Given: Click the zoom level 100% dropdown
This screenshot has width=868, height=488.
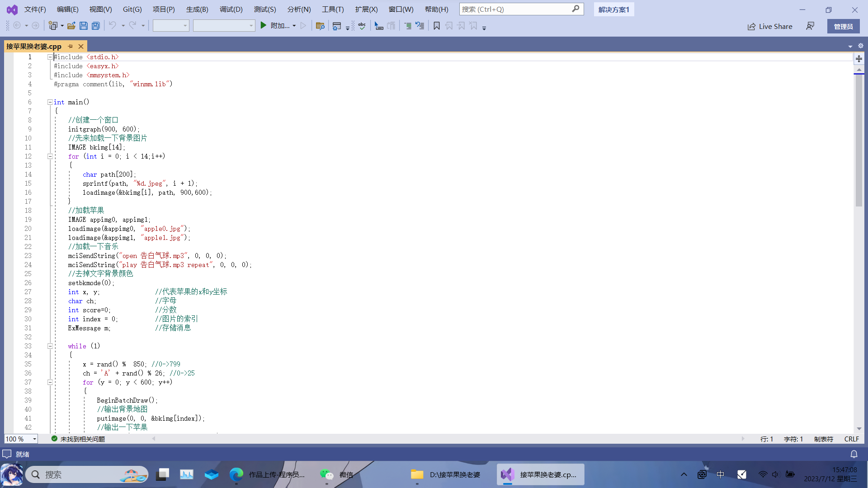Looking at the screenshot, I should tap(21, 439).
